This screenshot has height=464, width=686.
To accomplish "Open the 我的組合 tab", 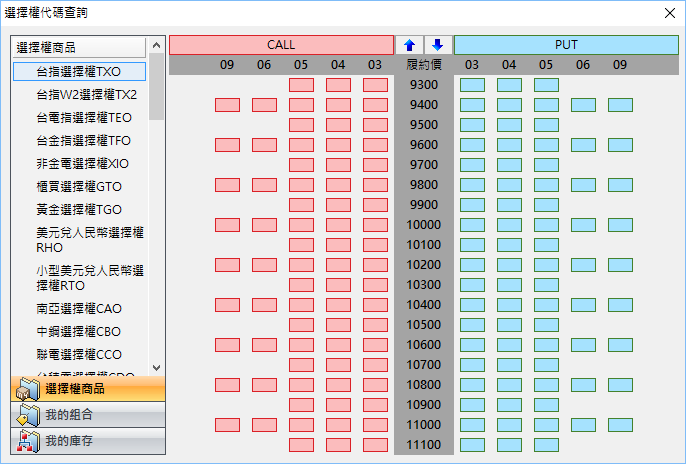I will click(x=86, y=415).
